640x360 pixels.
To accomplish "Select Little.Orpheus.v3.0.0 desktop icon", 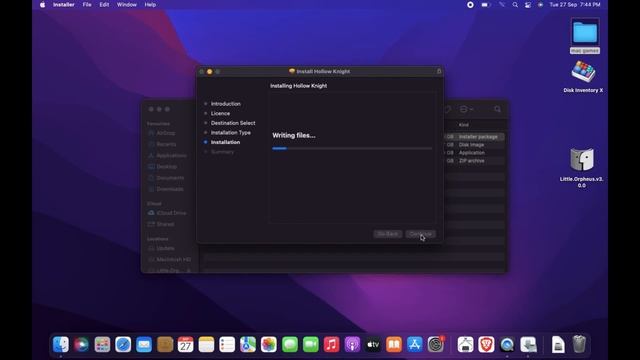I will coord(582,167).
